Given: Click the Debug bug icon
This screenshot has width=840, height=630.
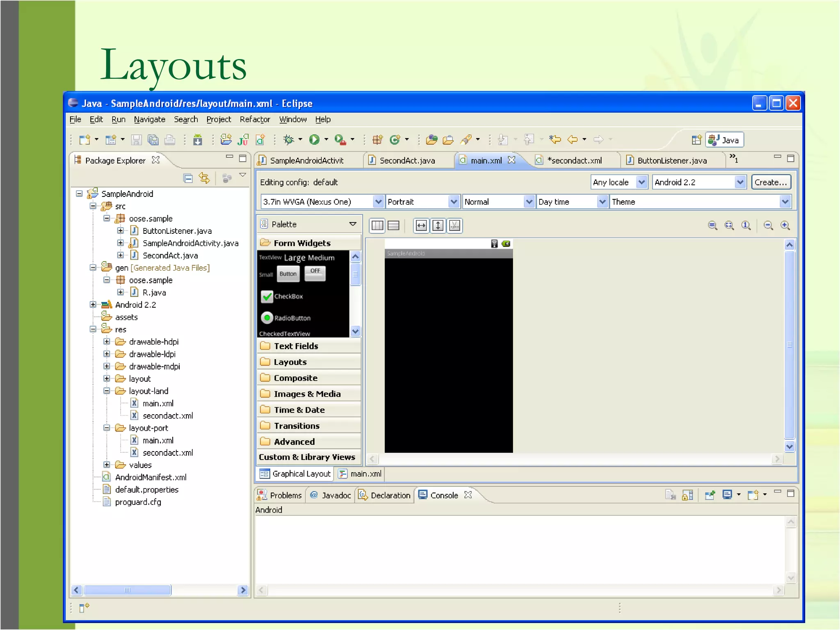Looking at the screenshot, I should 289,140.
